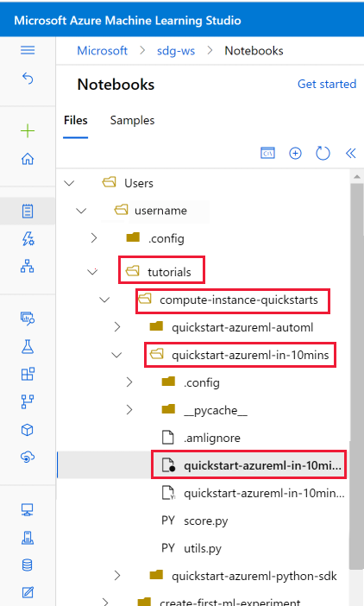Go to Home icon in sidebar
Image resolution: width=364 pixels, height=606 pixels.
28,159
